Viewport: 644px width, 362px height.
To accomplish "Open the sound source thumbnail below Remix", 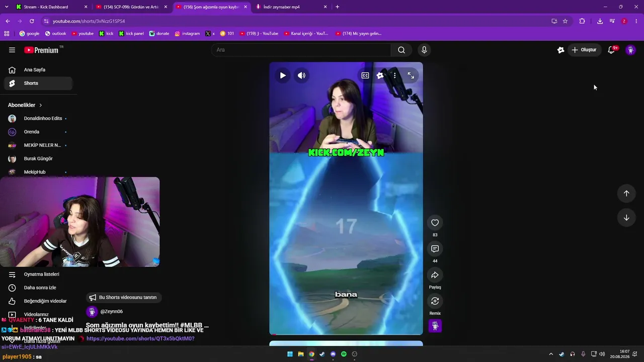I will (435, 326).
